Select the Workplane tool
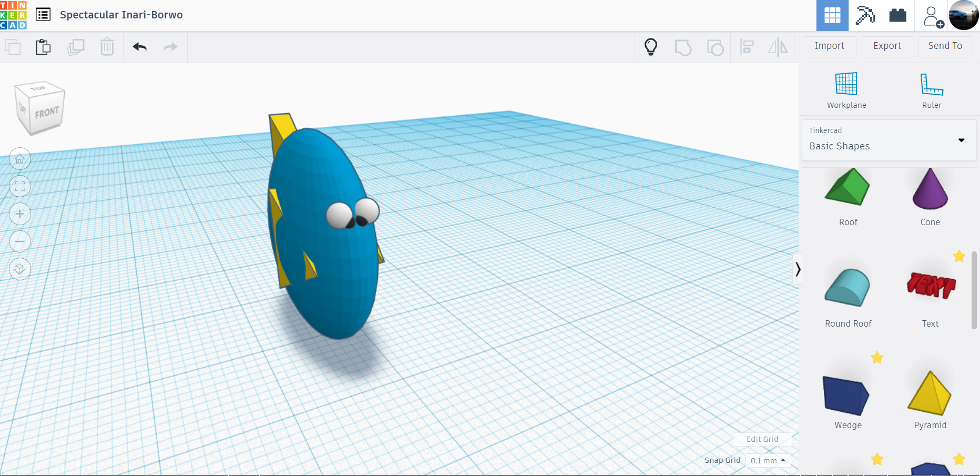The height and width of the screenshot is (476, 980). (846, 90)
